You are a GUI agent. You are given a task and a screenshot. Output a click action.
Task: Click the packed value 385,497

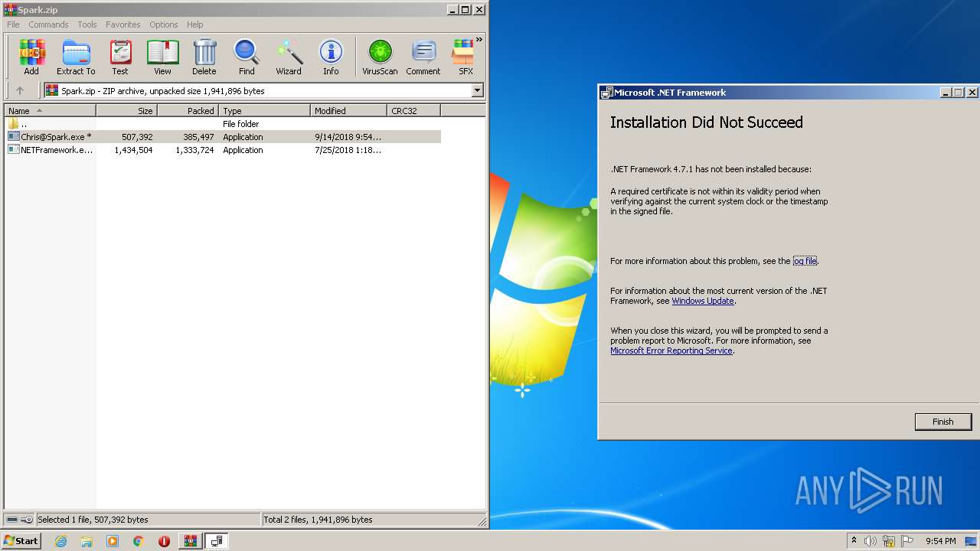(198, 137)
